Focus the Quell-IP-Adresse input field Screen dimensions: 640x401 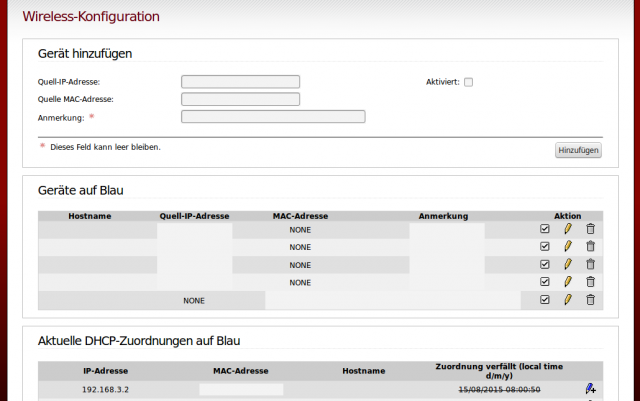tap(240, 82)
